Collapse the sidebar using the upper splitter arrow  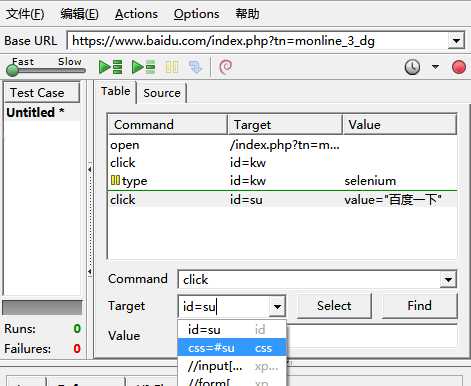click(90, 169)
